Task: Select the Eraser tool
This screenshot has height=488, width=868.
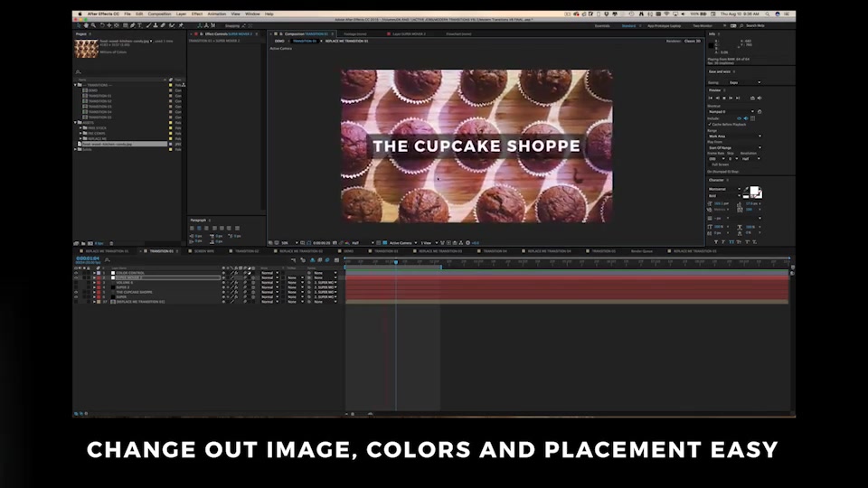Action: tap(163, 25)
